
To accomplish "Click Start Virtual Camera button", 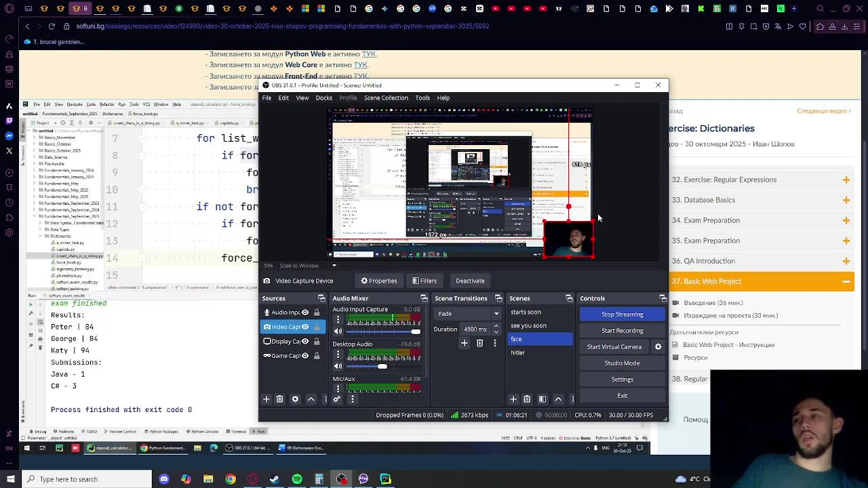I will point(614,347).
